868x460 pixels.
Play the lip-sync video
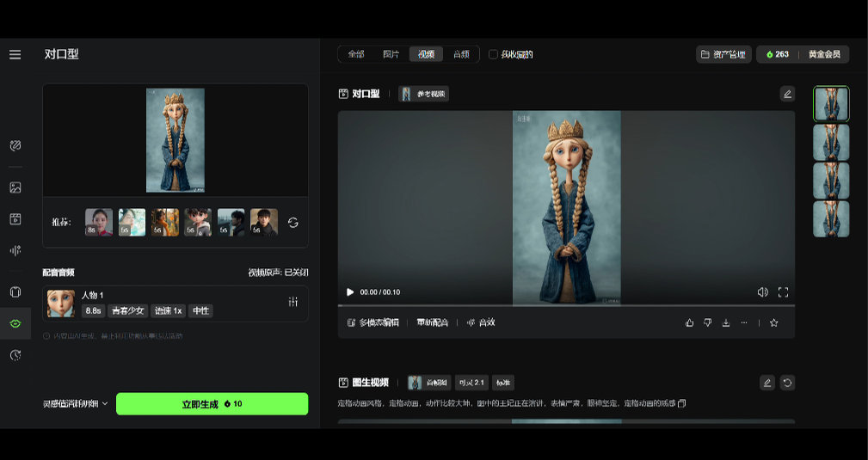pos(350,292)
